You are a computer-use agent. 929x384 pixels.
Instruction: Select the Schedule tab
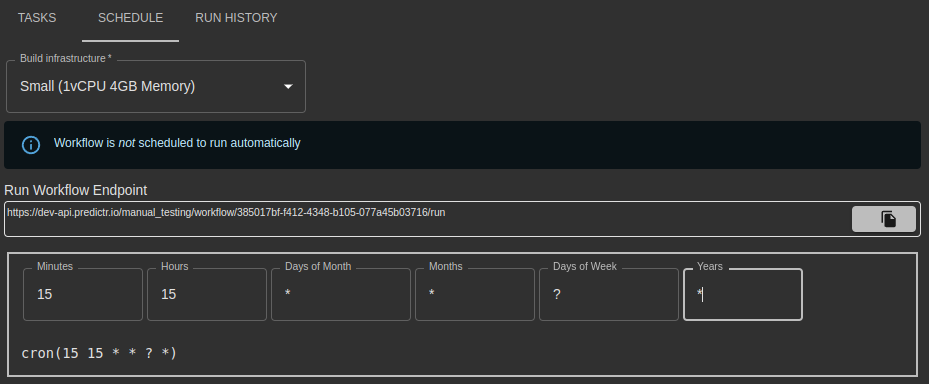click(130, 18)
